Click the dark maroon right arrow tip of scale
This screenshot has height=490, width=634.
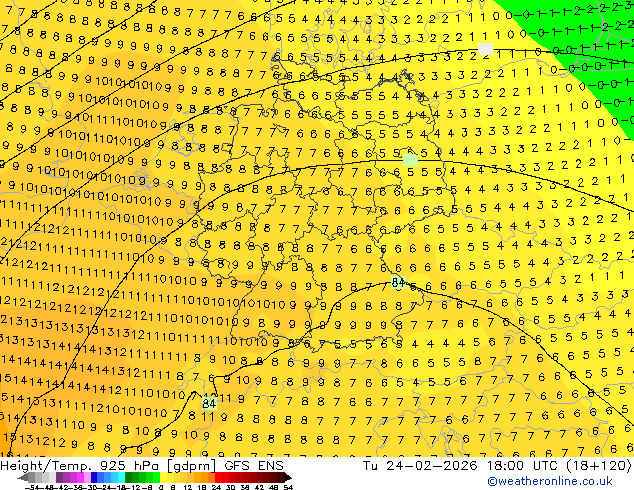[x=287, y=478]
